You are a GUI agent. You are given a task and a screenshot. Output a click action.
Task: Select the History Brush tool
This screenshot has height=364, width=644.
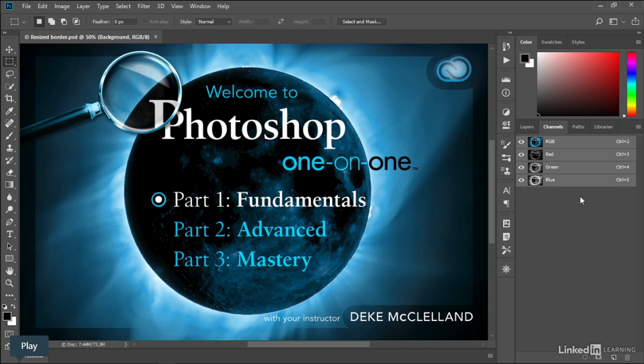[9, 160]
